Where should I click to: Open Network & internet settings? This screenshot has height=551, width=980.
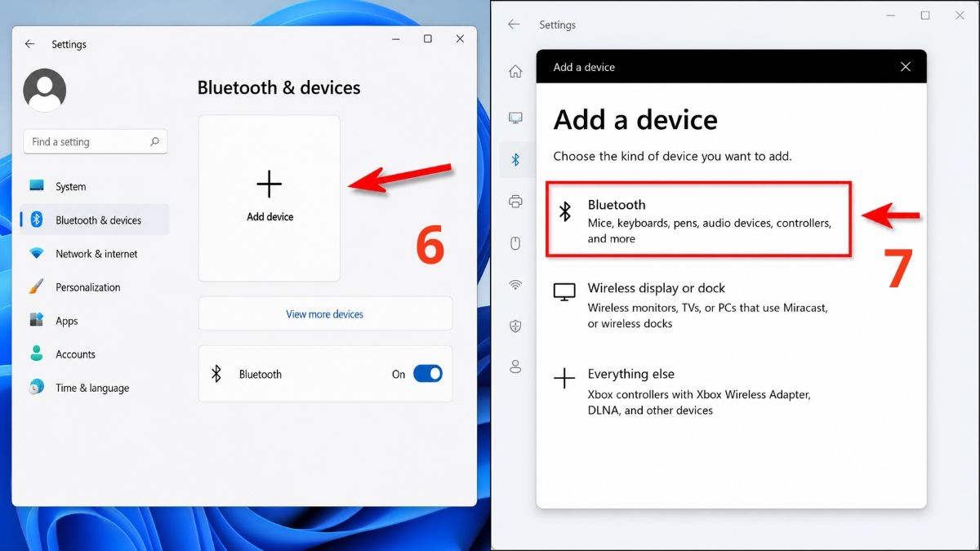(x=95, y=254)
